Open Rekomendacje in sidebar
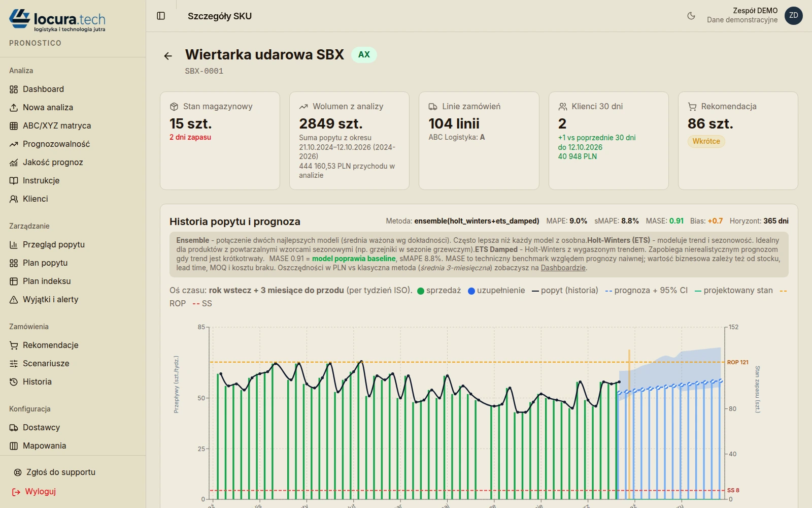The width and height of the screenshot is (812, 508). (73, 345)
